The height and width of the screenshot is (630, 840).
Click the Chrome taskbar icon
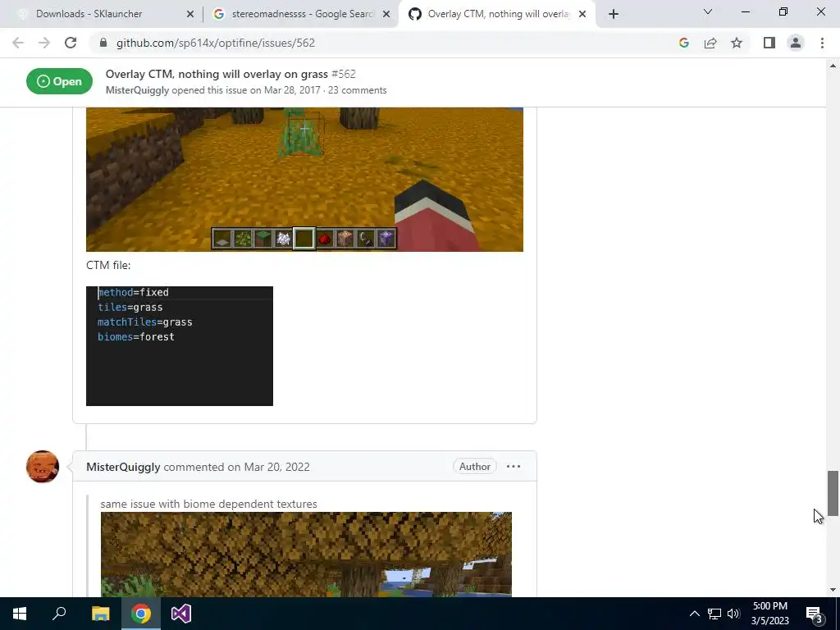(x=140, y=614)
